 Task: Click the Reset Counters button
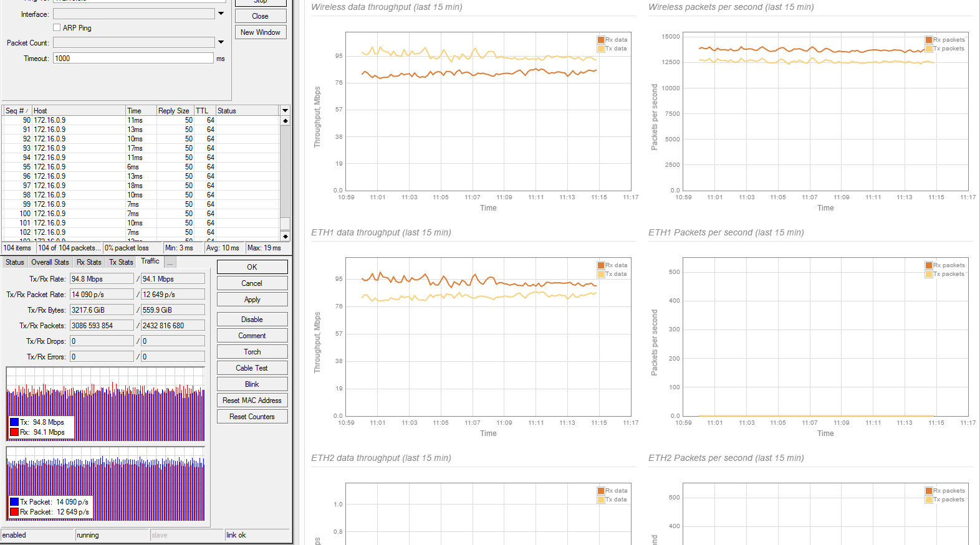252,417
